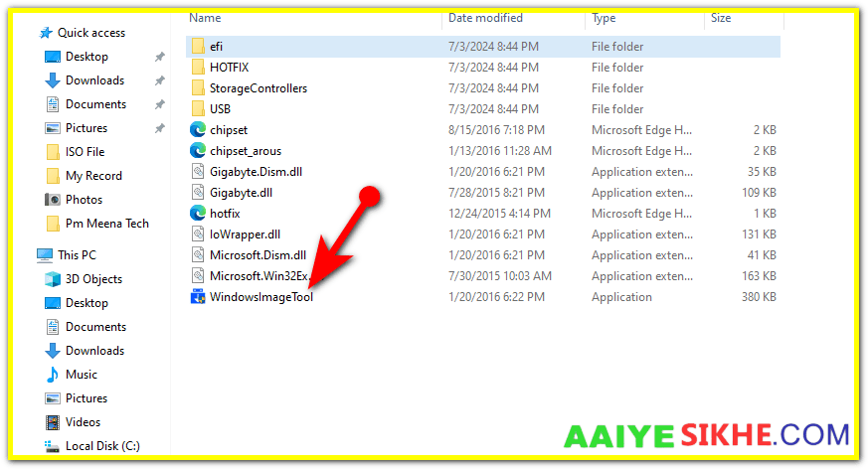Sort by Type column header
This screenshot has width=868, height=469.
click(x=604, y=18)
